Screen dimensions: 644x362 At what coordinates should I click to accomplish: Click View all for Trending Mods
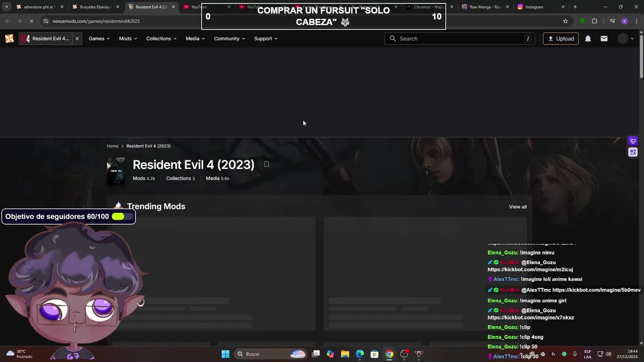click(x=518, y=207)
